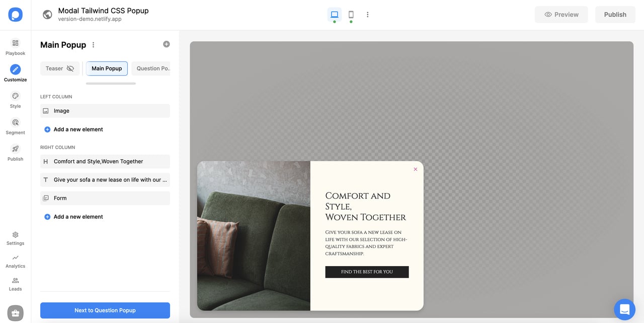
Task: Click the tab strip horizontal scrollbar
Action: [111, 83]
